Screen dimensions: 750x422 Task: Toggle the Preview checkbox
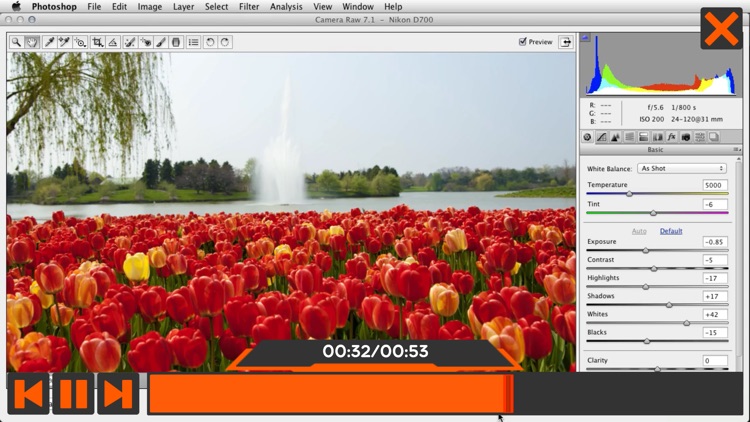point(522,42)
